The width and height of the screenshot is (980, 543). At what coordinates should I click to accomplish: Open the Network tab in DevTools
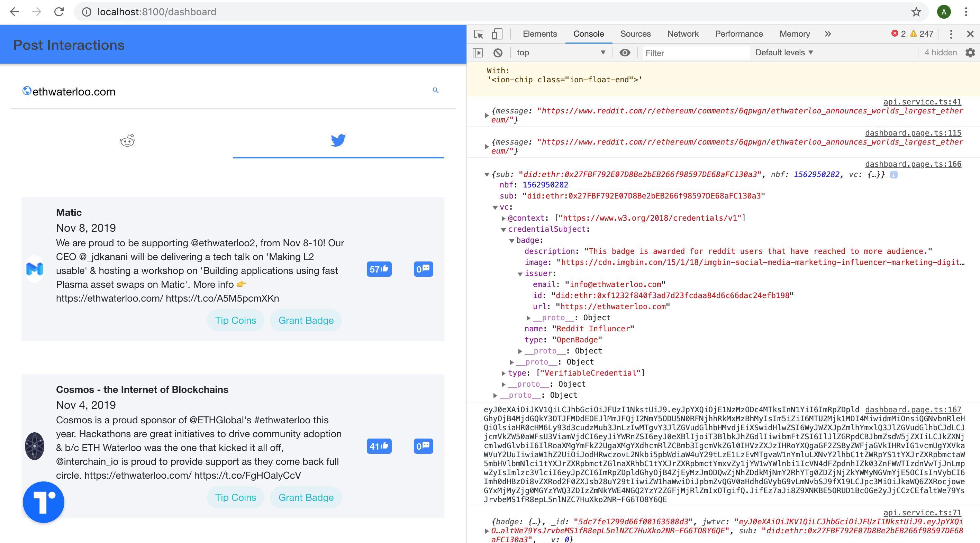tap(682, 34)
